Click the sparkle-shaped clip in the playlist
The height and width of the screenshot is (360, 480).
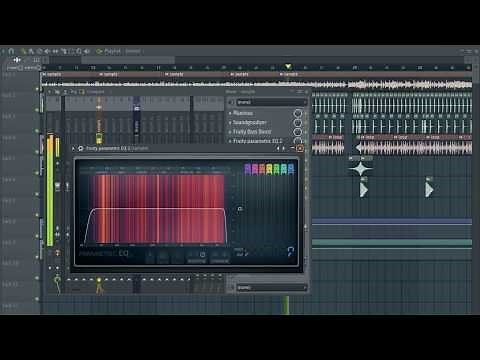[361, 169]
